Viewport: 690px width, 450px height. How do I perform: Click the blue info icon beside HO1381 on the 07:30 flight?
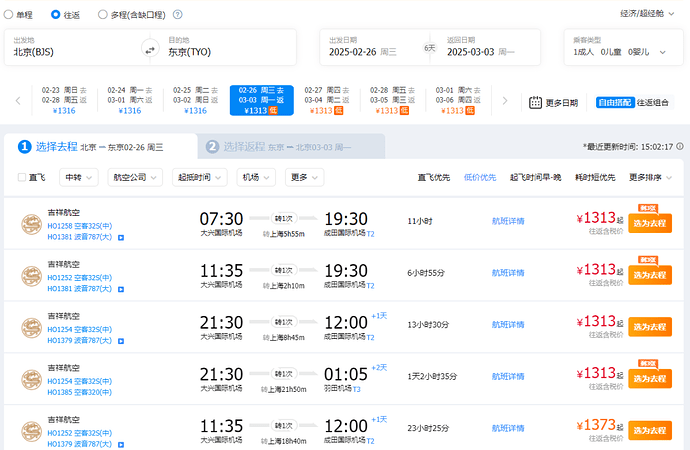click(x=121, y=237)
